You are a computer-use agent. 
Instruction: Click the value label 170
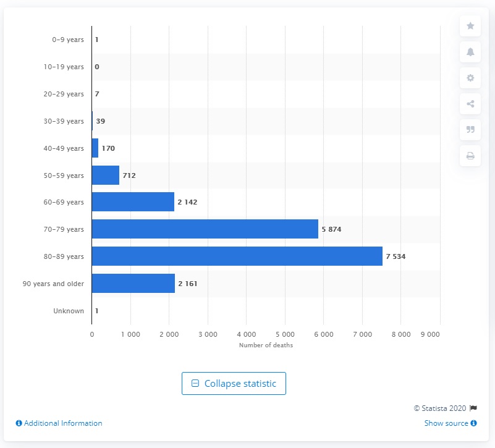click(x=108, y=148)
